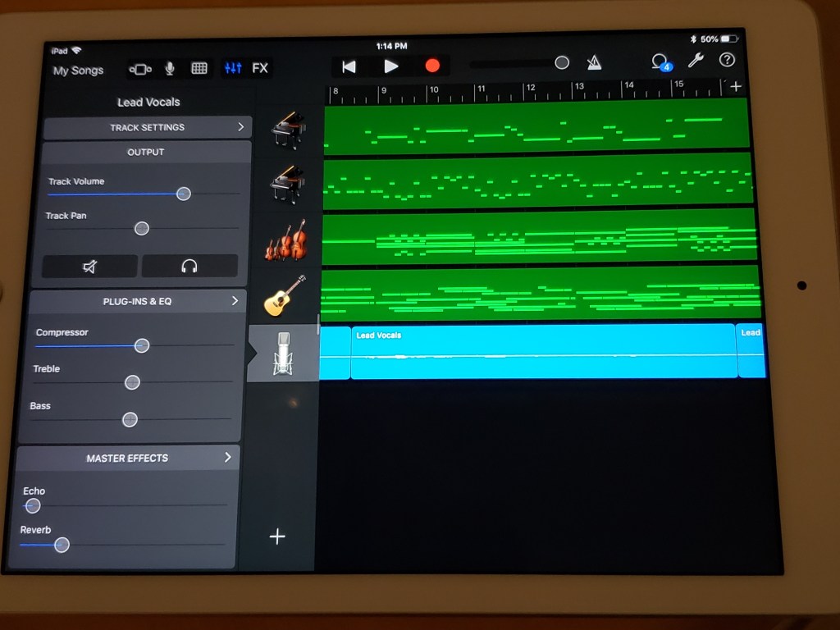Open the Help question mark icon
The width and height of the screenshot is (840, 630).
[726, 60]
